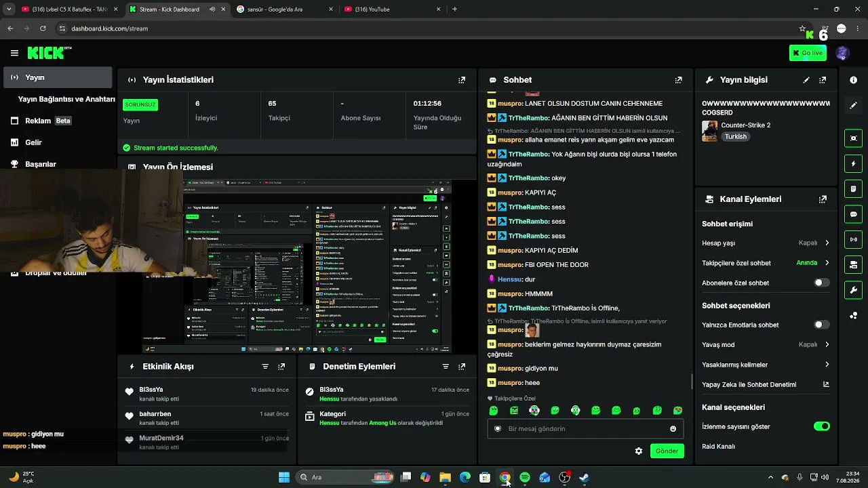Toggle Yalnızca Emotlarla sohbet switch

(821, 325)
